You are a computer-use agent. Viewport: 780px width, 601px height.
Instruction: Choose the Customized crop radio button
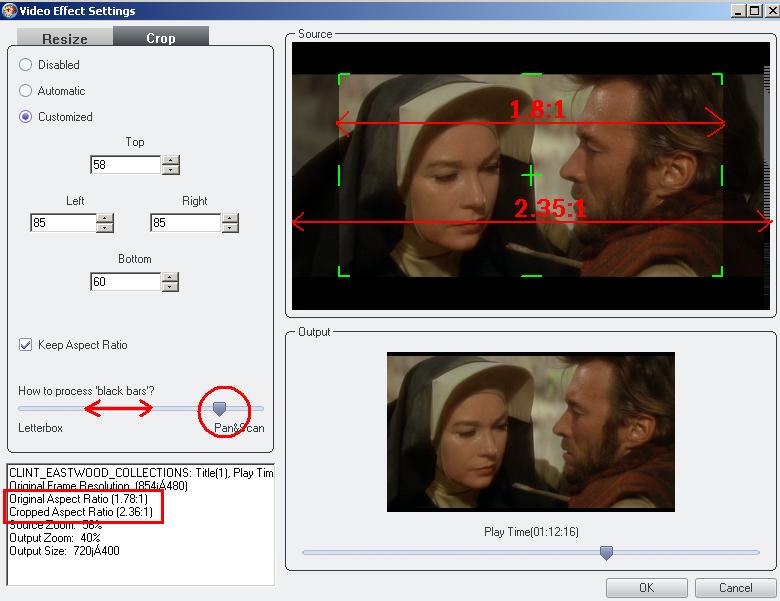point(26,117)
